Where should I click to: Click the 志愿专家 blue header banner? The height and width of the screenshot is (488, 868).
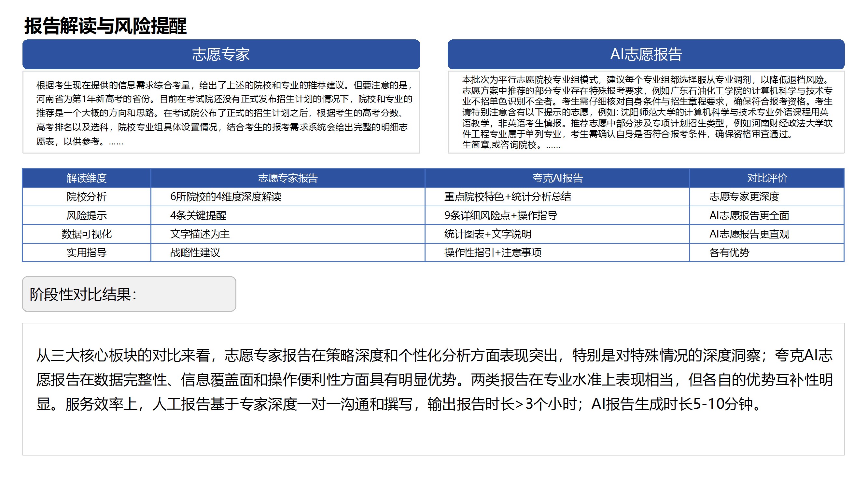[x=221, y=54]
